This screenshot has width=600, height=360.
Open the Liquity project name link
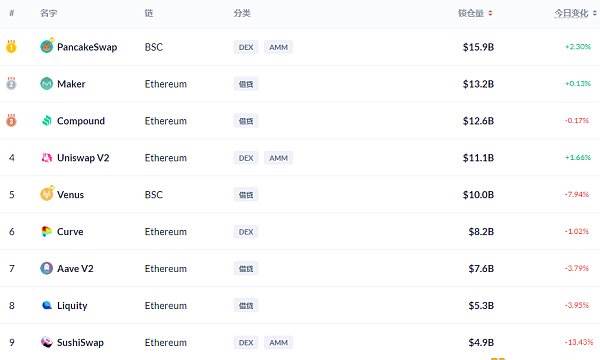coord(72,306)
